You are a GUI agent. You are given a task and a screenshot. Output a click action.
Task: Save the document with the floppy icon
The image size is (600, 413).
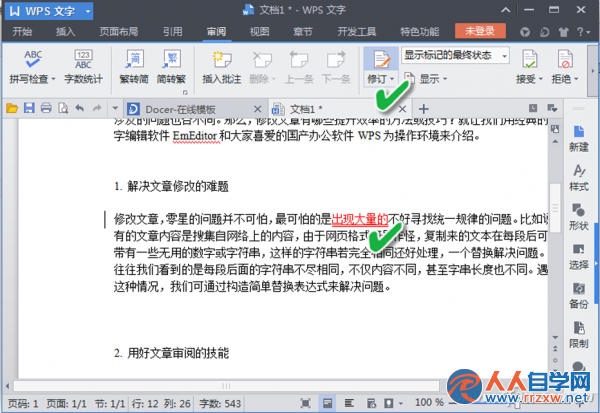[29, 109]
